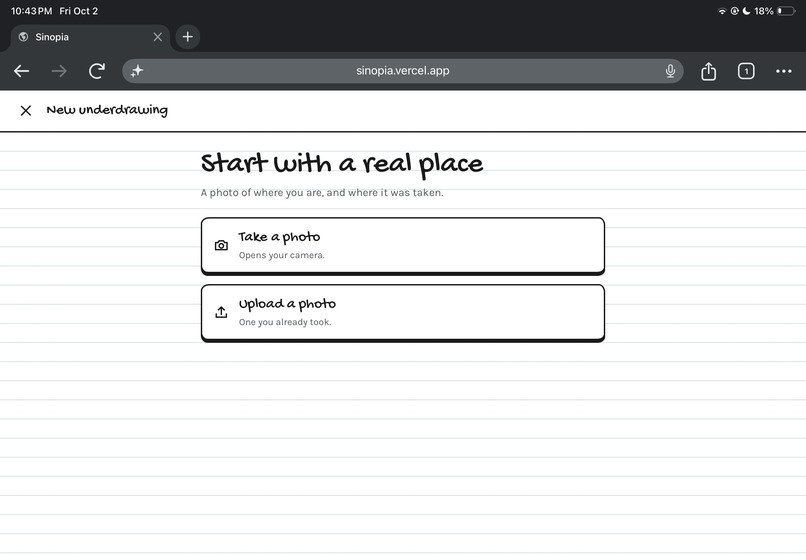Click the 'A photo of where you are' subtitle
The image size is (806, 560).
[x=322, y=193]
